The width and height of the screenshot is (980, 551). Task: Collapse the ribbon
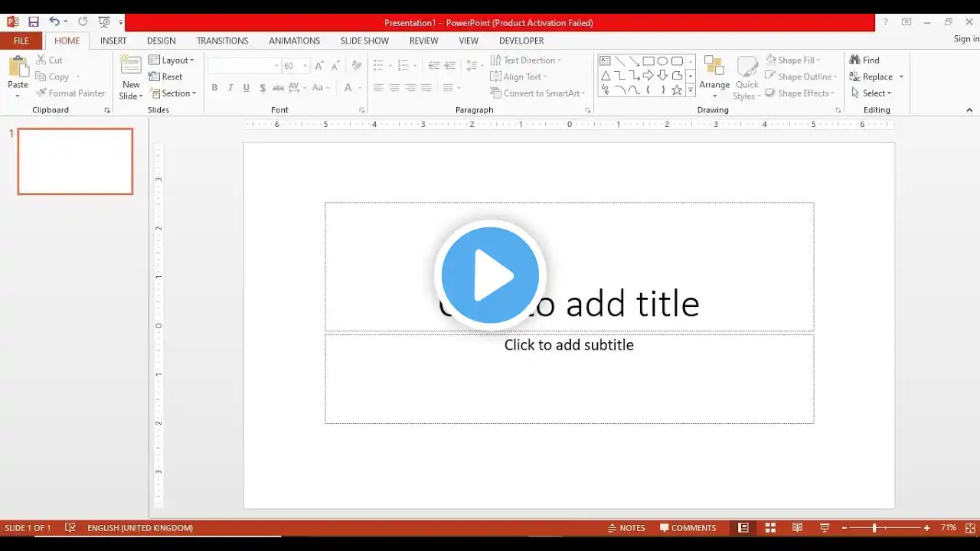pos(970,110)
